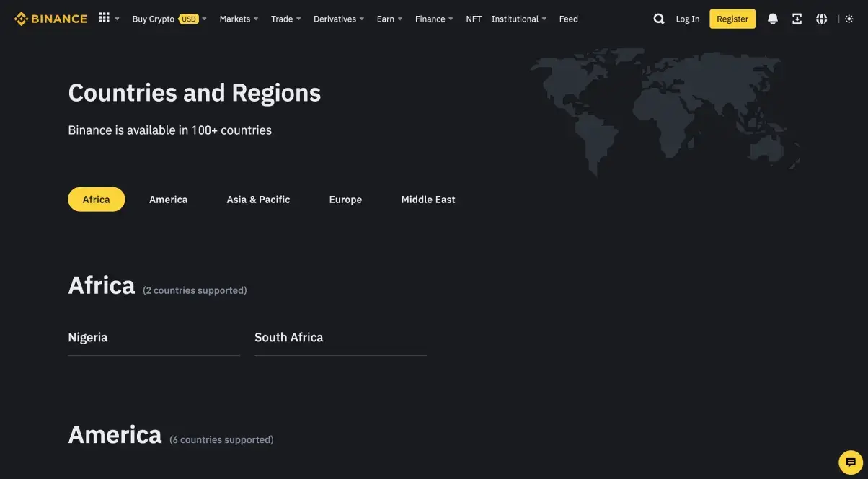868x479 pixels.
Task: Click 'Binance is available in 100+ countries'
Action: (169, 130)
